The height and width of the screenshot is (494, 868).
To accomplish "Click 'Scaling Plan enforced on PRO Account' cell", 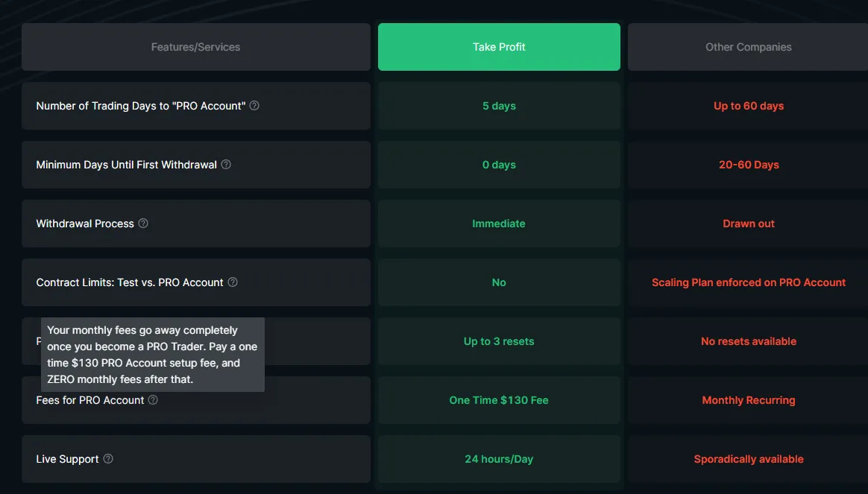I will click(x=748, y=282).
